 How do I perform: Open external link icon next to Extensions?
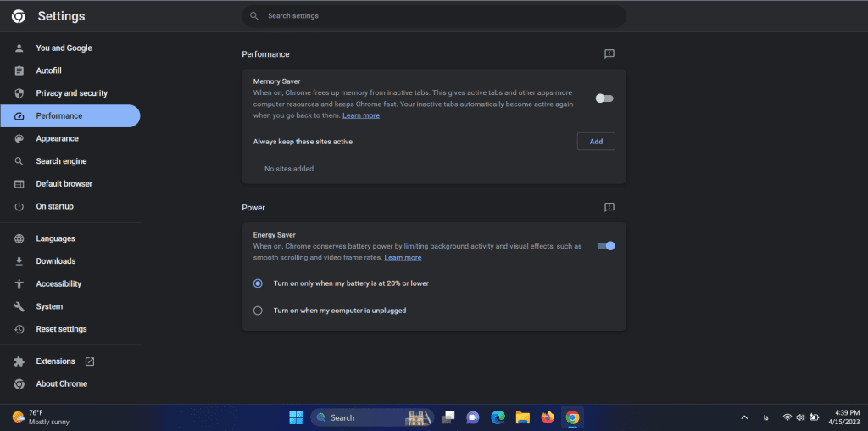pyautogui.click(x=90, y=361)
